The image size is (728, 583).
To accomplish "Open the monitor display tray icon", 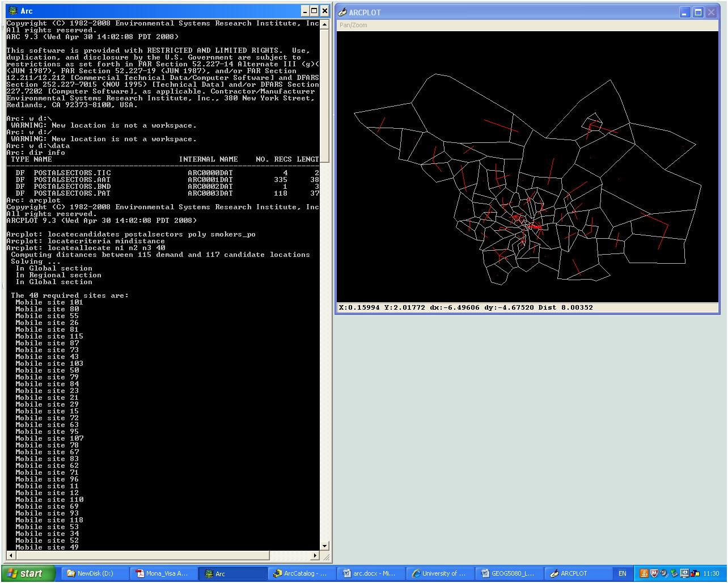I will [684, 573].
